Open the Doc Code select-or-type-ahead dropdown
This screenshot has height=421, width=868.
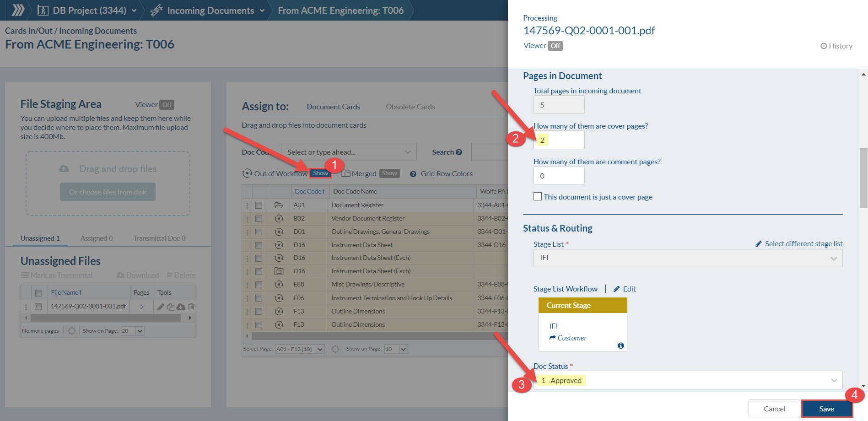(349, 152)
